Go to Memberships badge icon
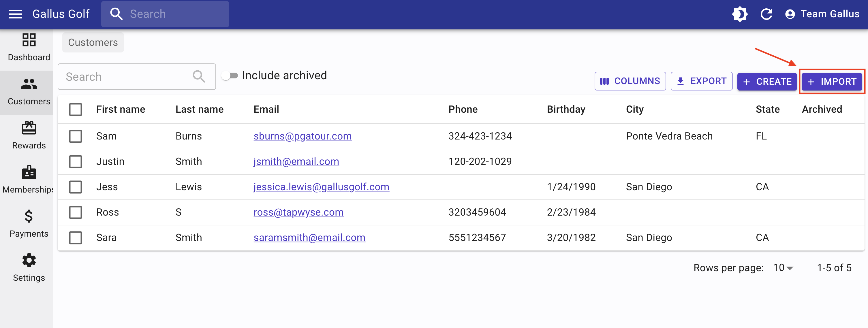 click(x=29, y=172)
